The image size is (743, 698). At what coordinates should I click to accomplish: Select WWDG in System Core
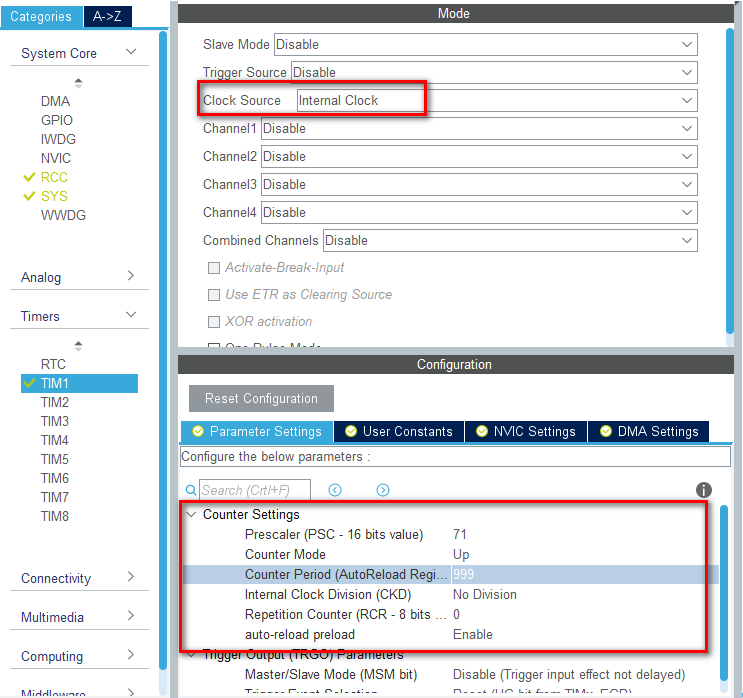coord(63,215)
